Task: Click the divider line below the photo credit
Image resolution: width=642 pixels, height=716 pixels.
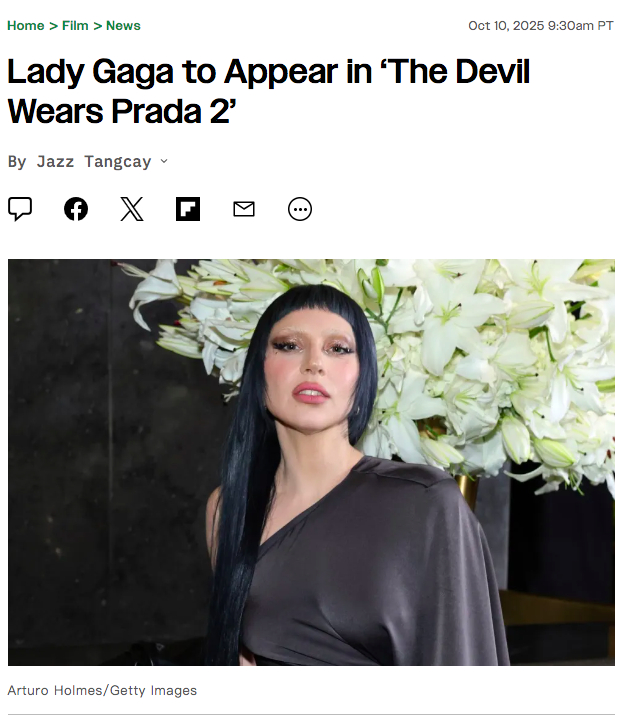Action: 311,714
